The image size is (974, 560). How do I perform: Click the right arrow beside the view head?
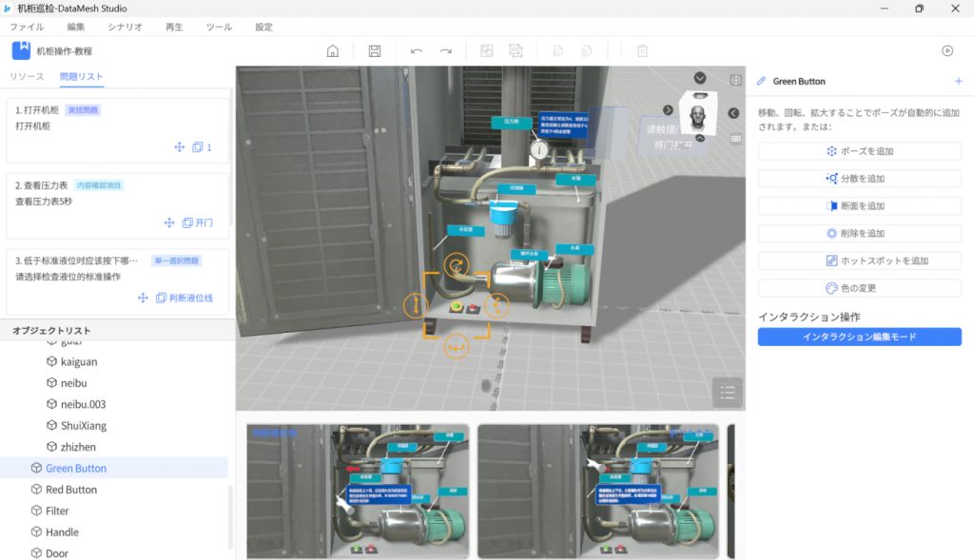pyautogui.click(x=668, y=110)
